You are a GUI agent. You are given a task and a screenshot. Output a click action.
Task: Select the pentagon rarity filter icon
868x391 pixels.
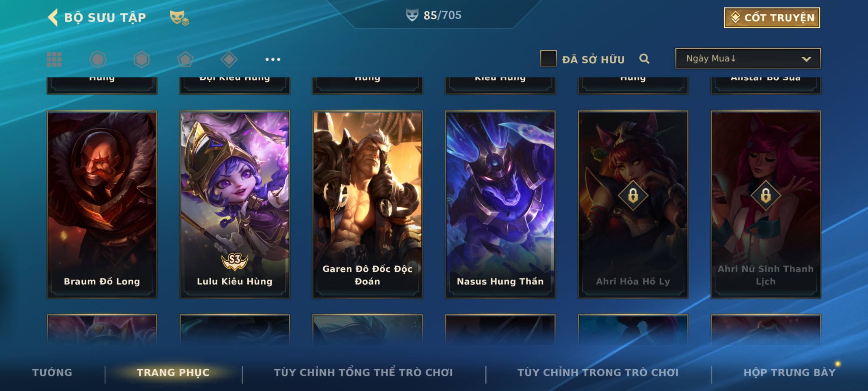[x=185, y=59]
